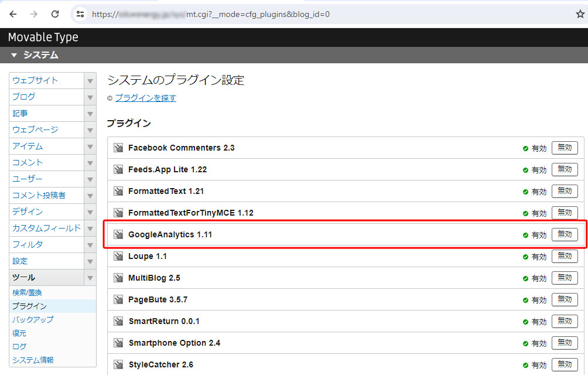
Task: Click the green status icon beside PageBute 3.5.7
Action: point(525,299)
